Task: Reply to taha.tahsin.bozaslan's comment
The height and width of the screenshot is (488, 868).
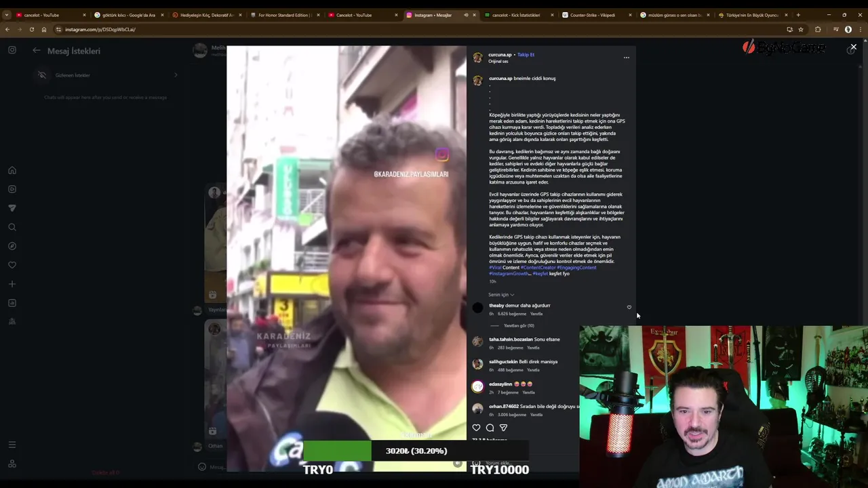Action: pyautogui.click(x=533, y=348)
